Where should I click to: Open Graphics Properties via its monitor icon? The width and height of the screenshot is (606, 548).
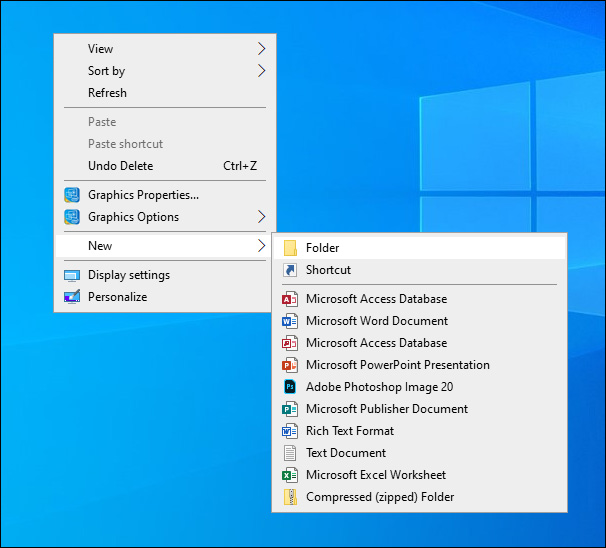point(72,195)
